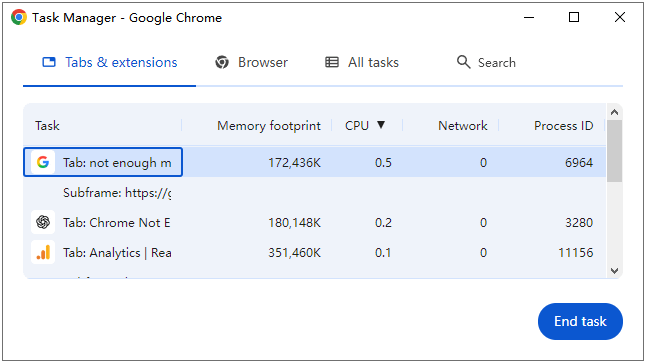
Task: Click the scrollbar up arrow
Action: click(x=614, y=112)
